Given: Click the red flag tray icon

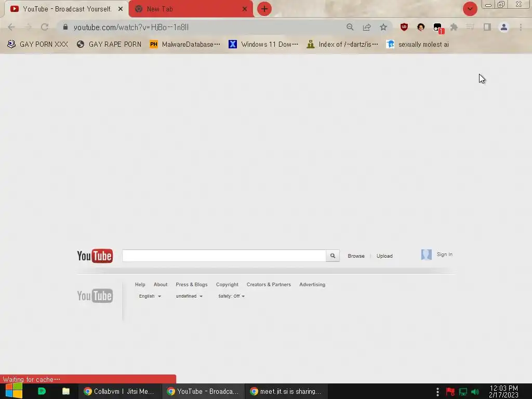Looking at the screenshot, I should click(450, 392).
